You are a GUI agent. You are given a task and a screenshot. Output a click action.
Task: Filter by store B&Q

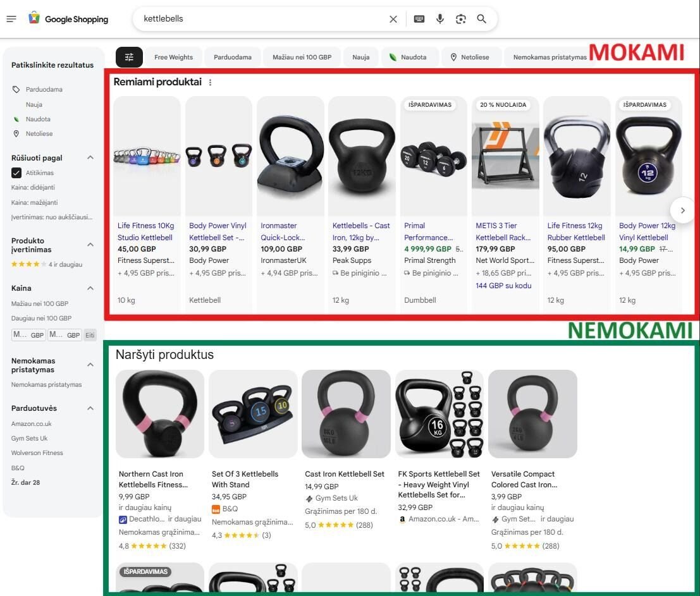coord(18,468)
